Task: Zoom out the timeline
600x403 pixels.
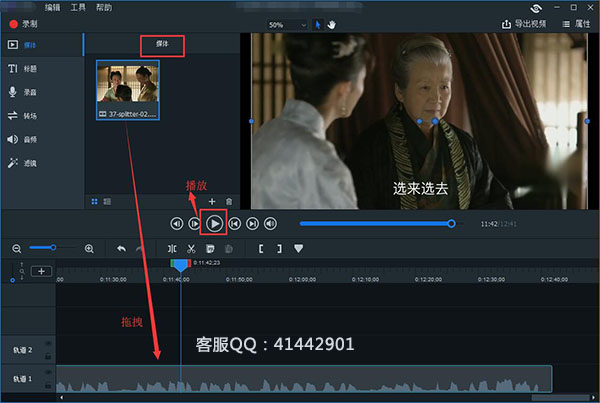Action: [x=16, y=249]
